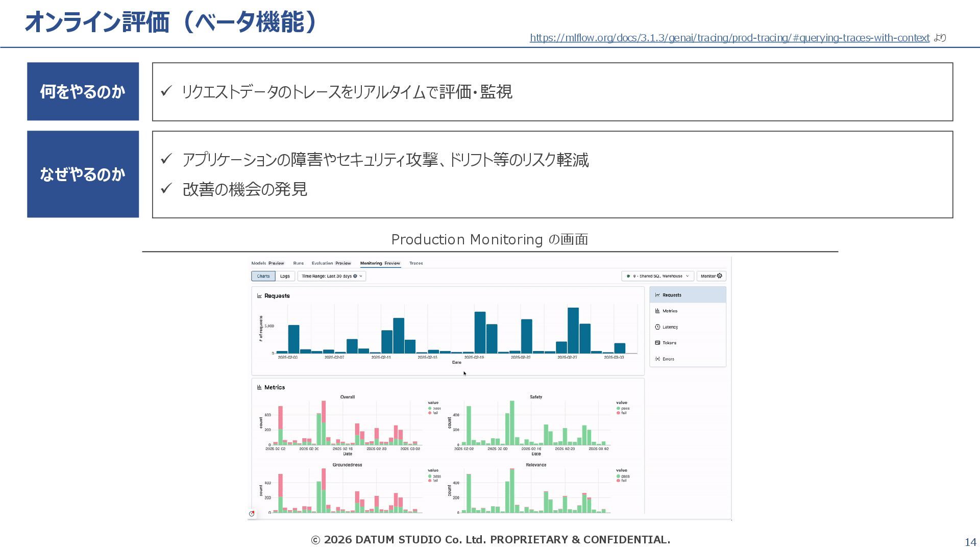Open the mlflow.org docs link
Image resolution: width=980 pixels, height=551 pixels.
(x=729, y=38)
